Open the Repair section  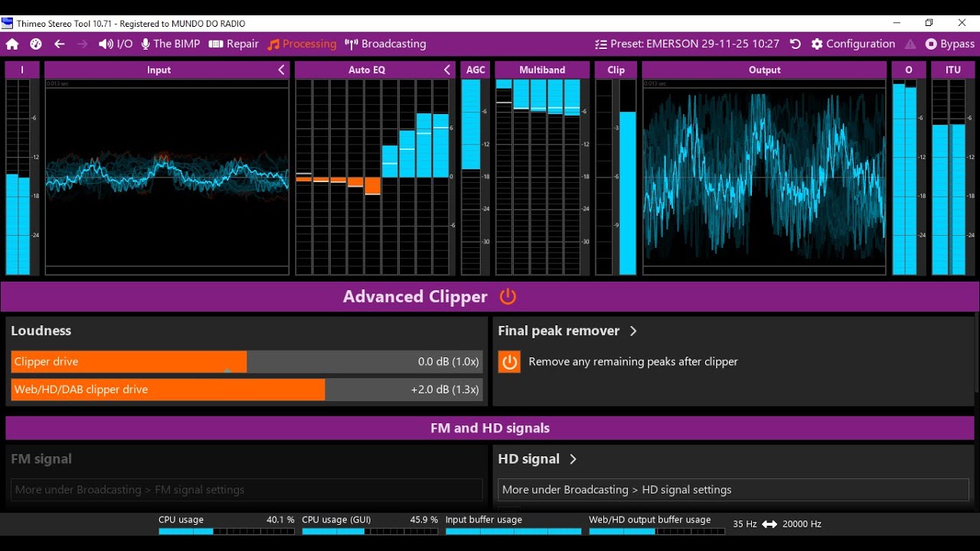[234, 44]
